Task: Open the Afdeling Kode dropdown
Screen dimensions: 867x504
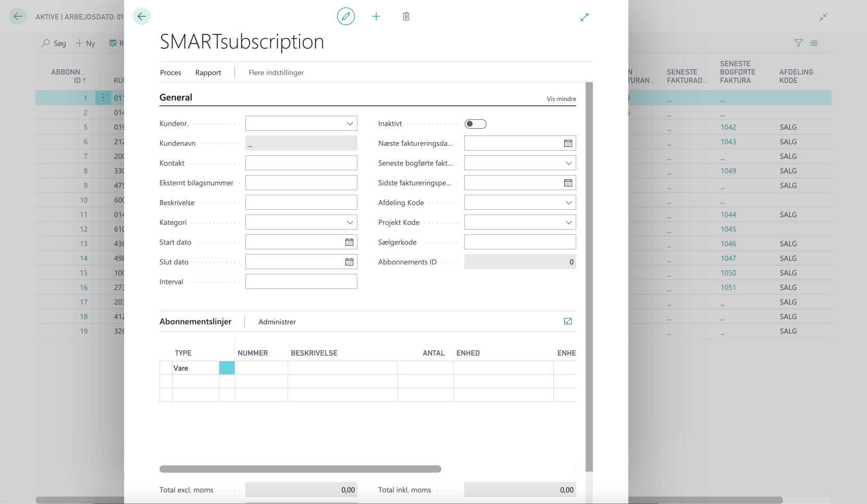Action: [569, 203]
